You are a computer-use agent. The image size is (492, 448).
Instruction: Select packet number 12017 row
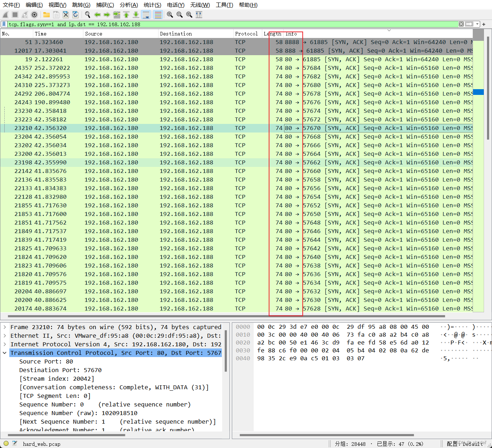237,50
